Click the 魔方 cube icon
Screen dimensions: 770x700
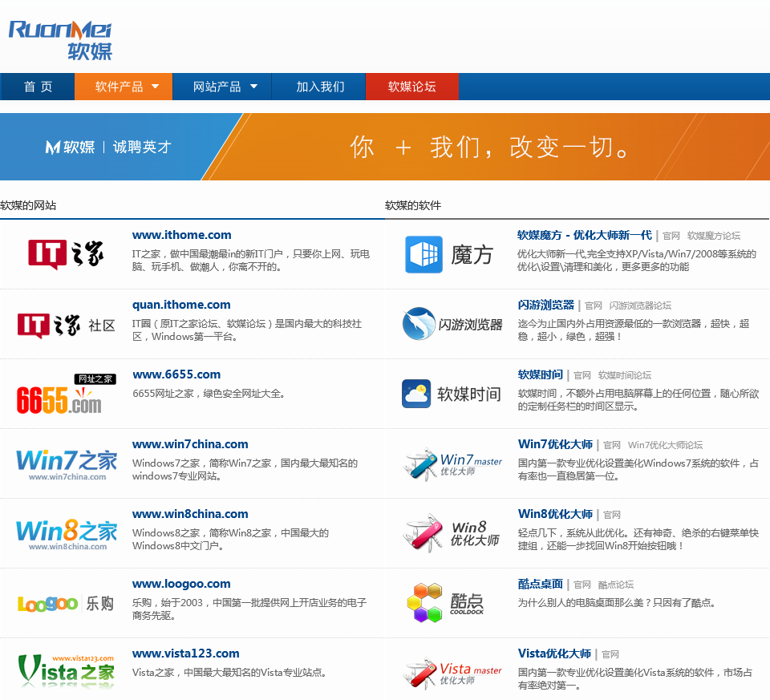click(423, 254)
